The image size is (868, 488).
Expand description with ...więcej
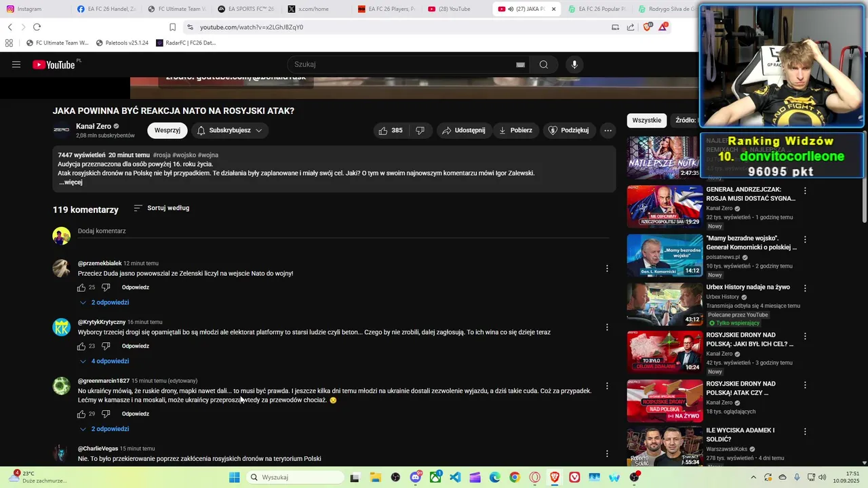tap(71, 182)
